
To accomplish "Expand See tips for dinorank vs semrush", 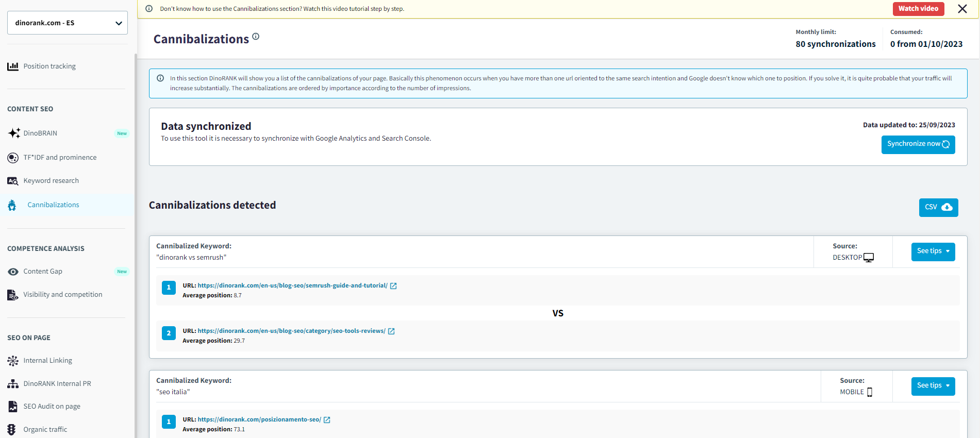I will [933, 251].
